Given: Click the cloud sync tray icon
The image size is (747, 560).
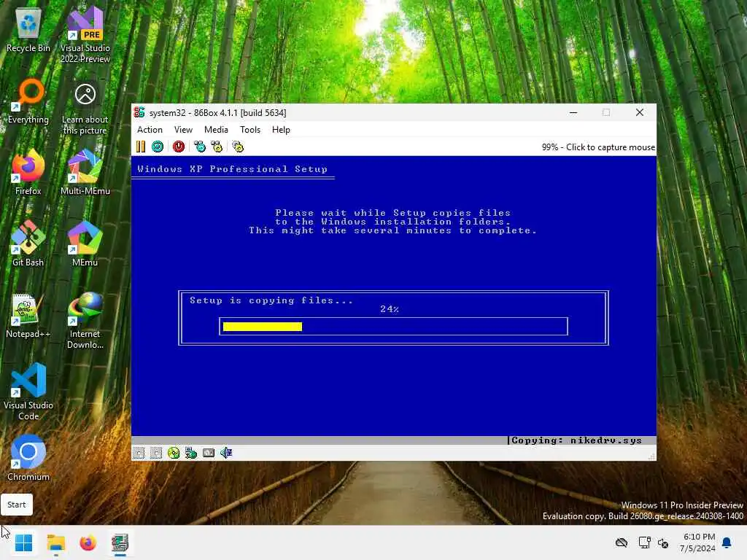Looking at the screenshot, I should coord(622,542).
